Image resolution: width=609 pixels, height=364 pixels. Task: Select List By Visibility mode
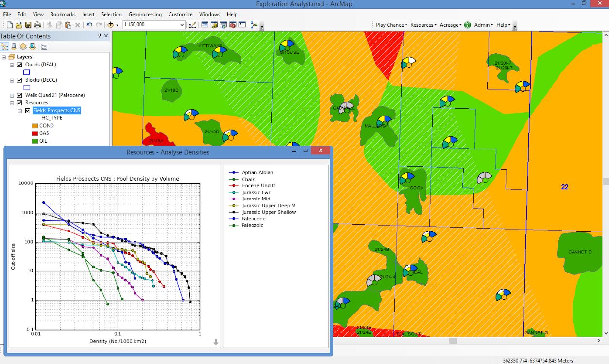[22, 46]
